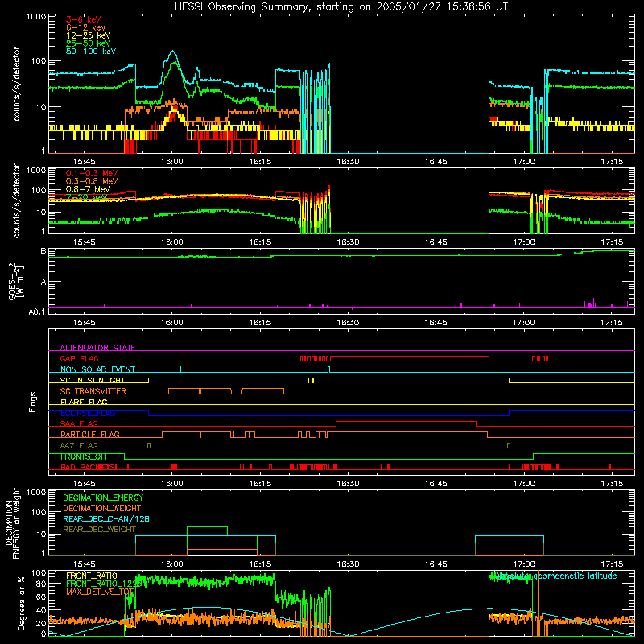Screen dimensions: 644x644
Task: Click counts/s/detector axis label of the MeV plot
Action: coord(16,200)
